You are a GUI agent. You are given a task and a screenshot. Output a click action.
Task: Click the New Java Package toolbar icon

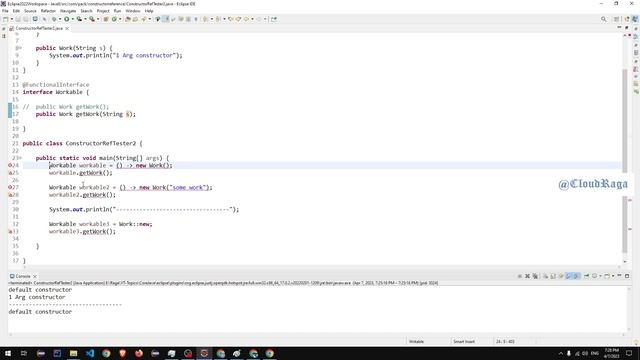pyautogui.click(x=106, y=19)
